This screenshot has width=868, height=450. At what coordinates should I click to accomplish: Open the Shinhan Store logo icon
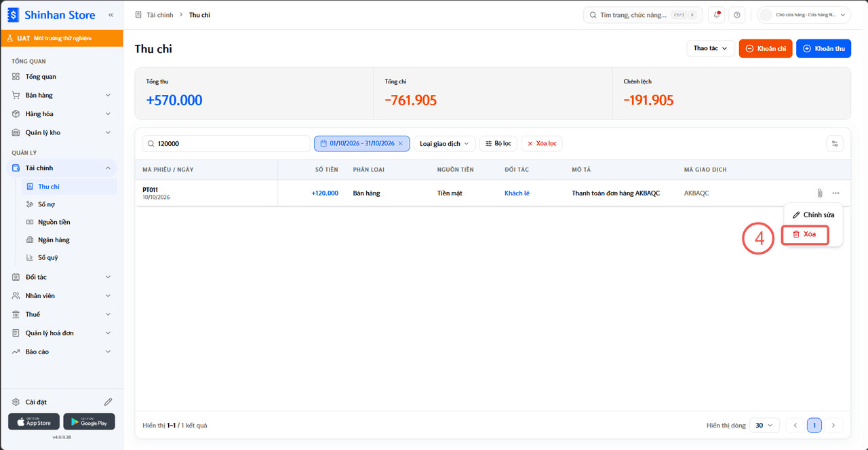click(x=13, y=15)
